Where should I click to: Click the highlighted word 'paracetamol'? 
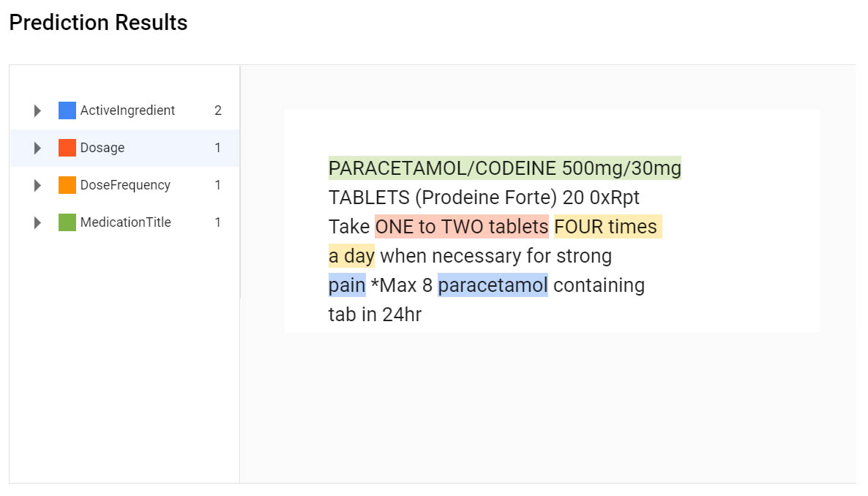[493, 285]
